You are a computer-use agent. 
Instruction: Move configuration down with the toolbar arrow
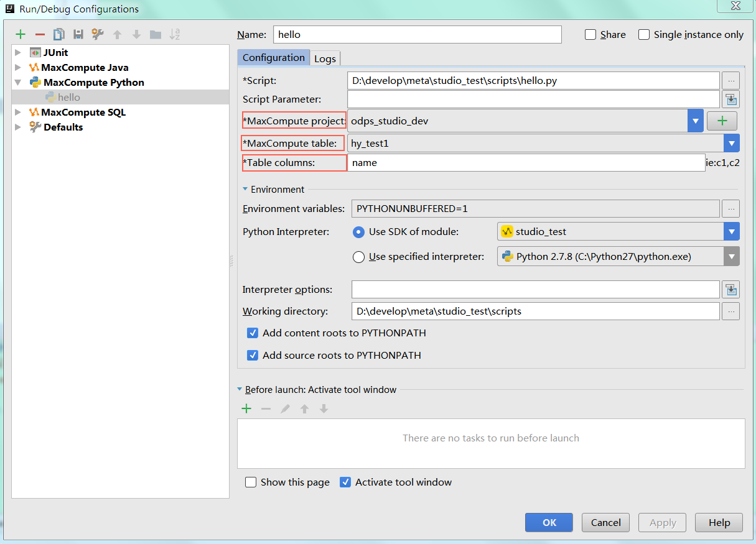[x=136, y=35]
